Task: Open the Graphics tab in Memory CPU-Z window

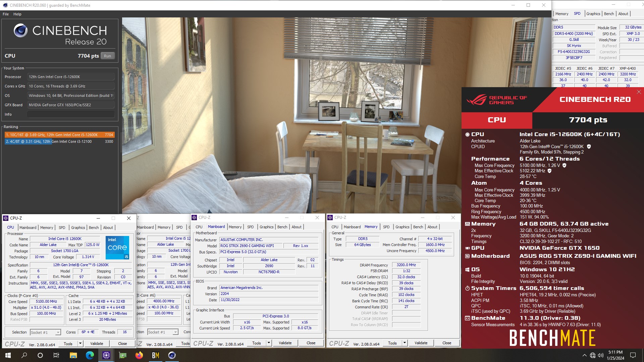Action: click(x=402, y=227)
